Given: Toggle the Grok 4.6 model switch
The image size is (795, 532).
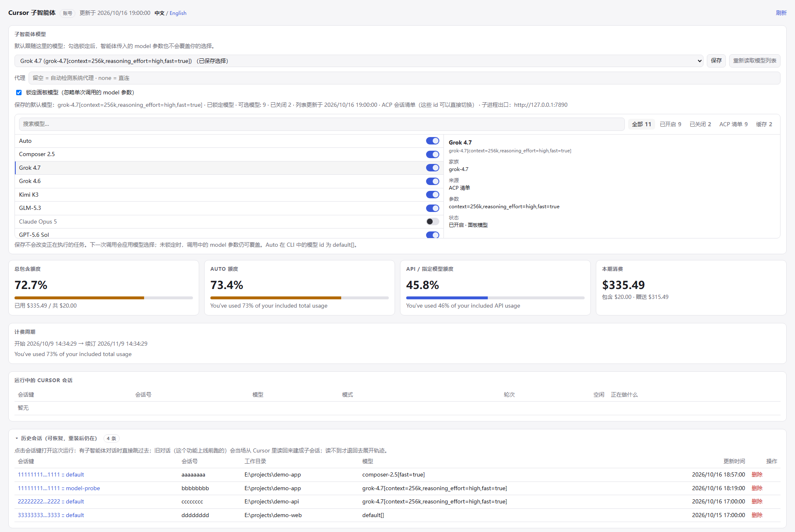Looking at the screenshot, I should (x=432, y=181).
